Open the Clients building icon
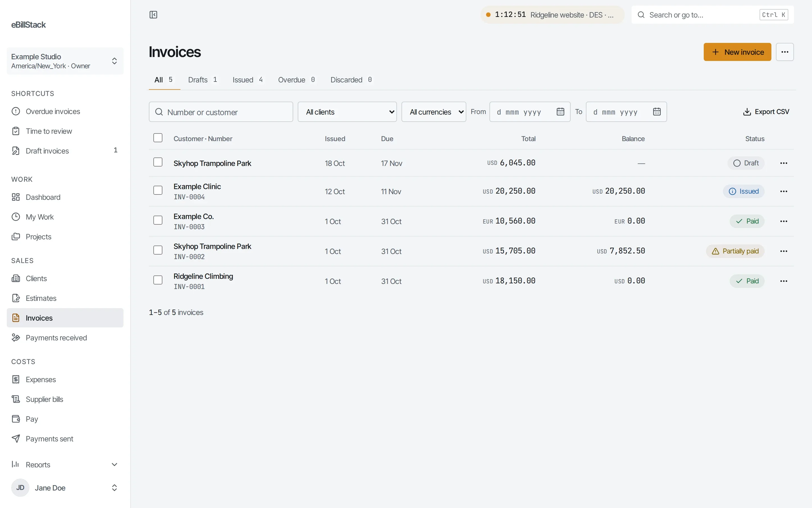812x508 pixels. click(16, 279)
